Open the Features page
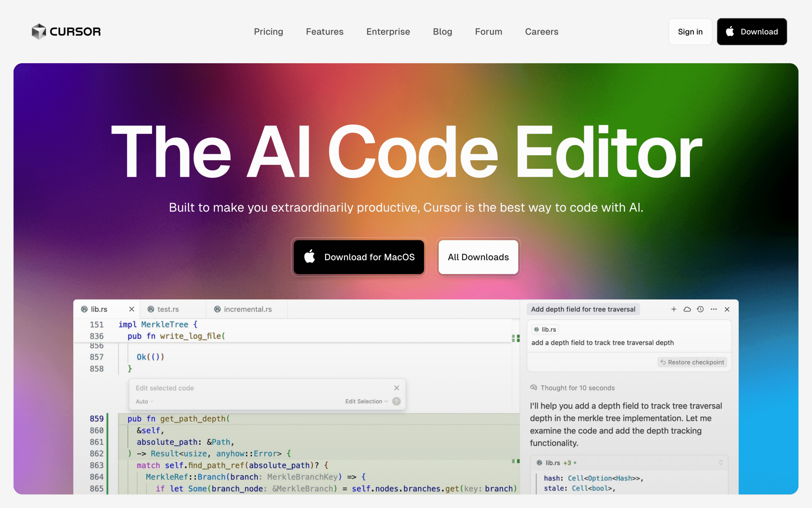This screenshot has height=508, width=812. coord(324,31)
